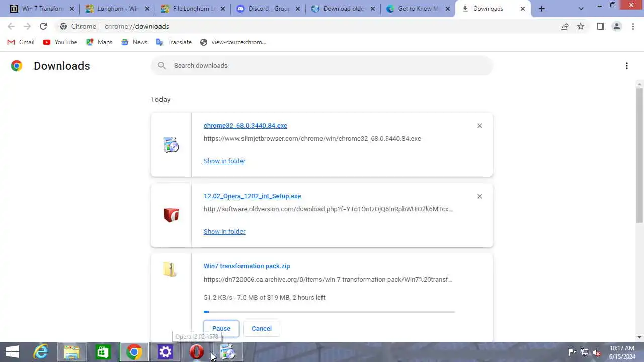Open the Opera installer on taskbar
This screenshot has height=362, width=644.
(x=196, y=352)
